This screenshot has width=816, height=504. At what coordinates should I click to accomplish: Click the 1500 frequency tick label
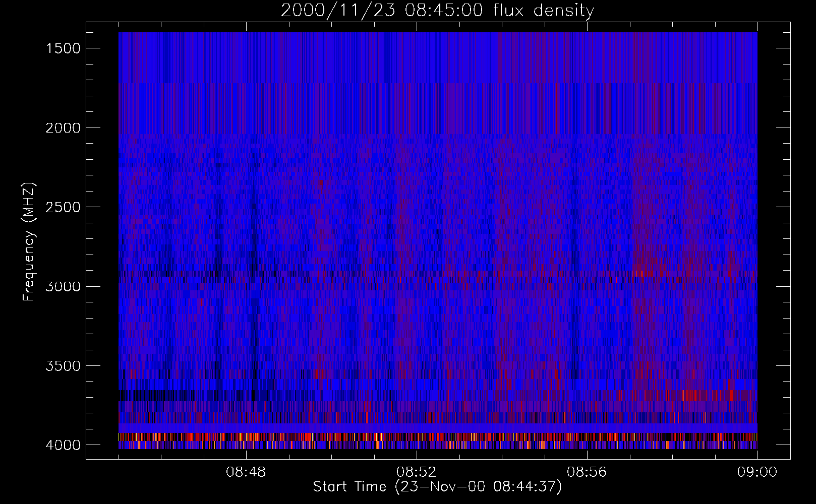point(63,48)
